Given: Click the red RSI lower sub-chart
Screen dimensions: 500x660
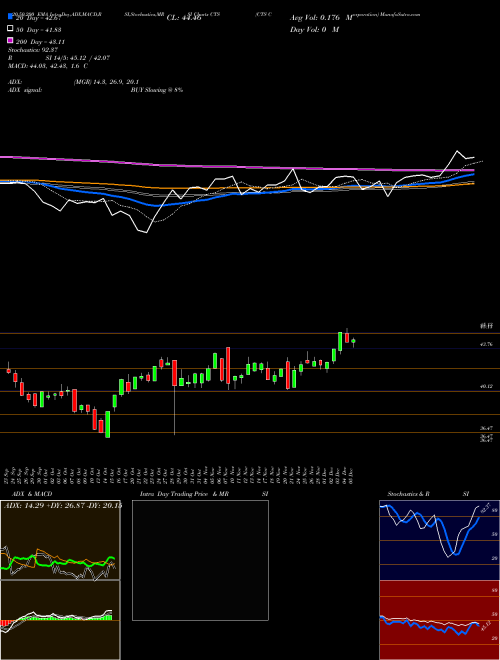Looking at the screenshot, I should pyautogui.click(x=439, y=620).
